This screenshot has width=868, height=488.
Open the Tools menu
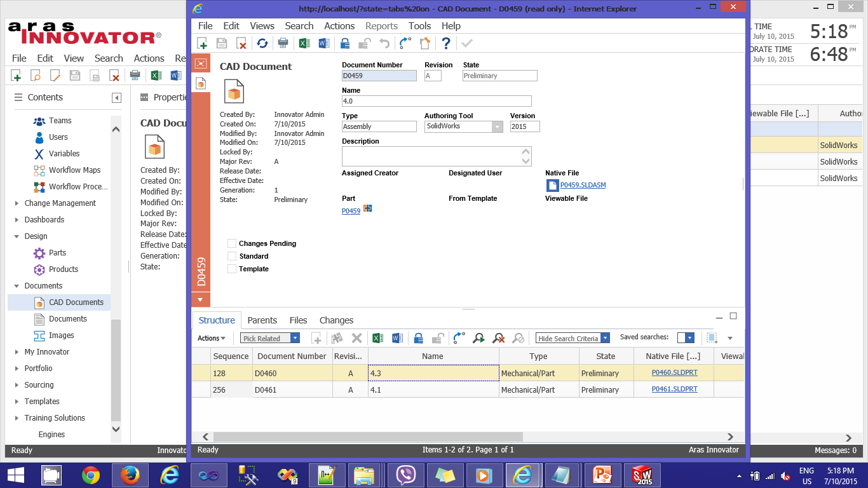(x=419, y=26)
